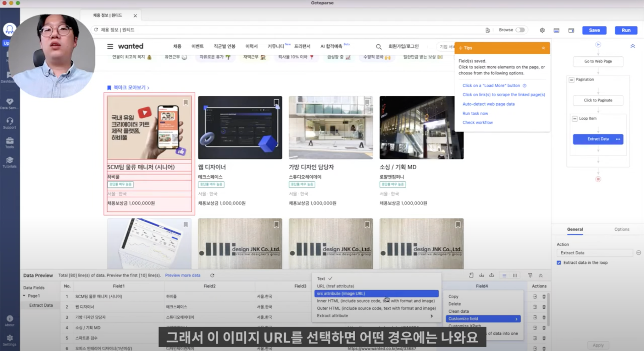Click Check workflow link
The image size is (644, 351).
pyautogui.click(x=477, y=123)
